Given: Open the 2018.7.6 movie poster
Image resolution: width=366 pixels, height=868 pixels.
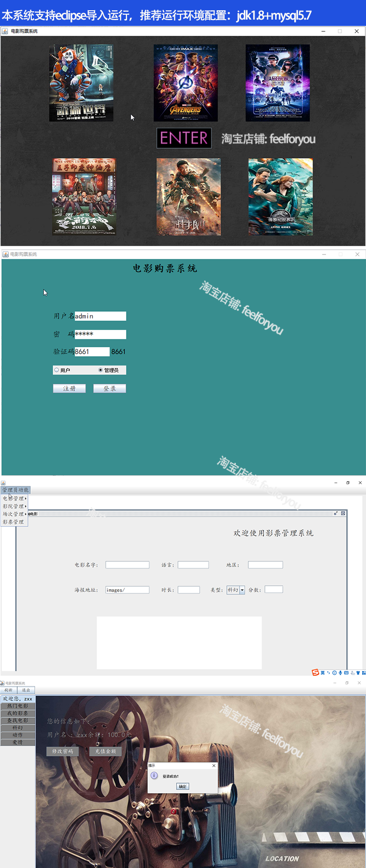Looking at the screenshot, I should coord(84,197).
